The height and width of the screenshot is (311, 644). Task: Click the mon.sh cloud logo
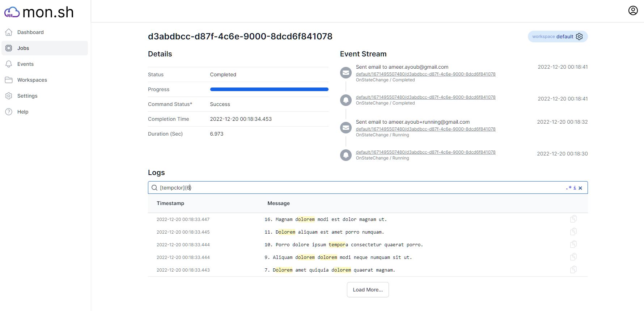(x=12, y=12)
